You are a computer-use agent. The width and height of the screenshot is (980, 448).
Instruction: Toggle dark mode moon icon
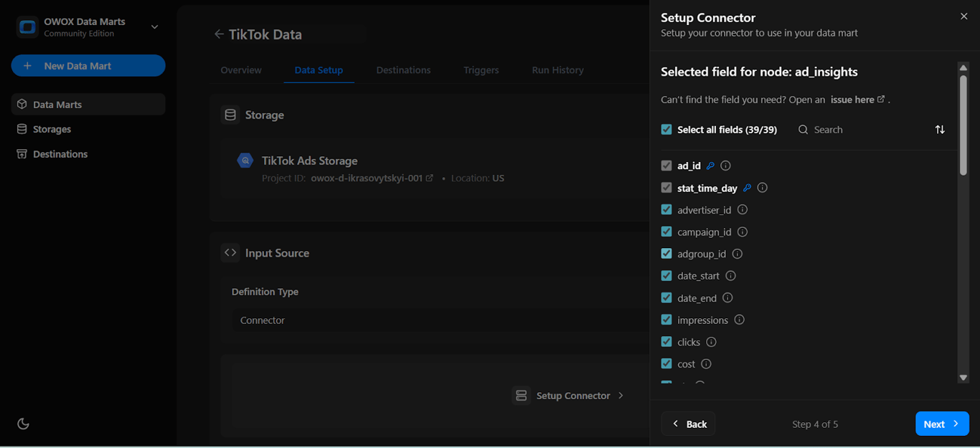pos(23,424)
